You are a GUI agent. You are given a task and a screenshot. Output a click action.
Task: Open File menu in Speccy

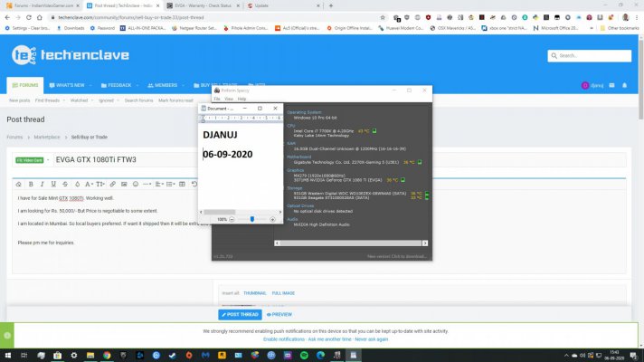pos(217,99)
